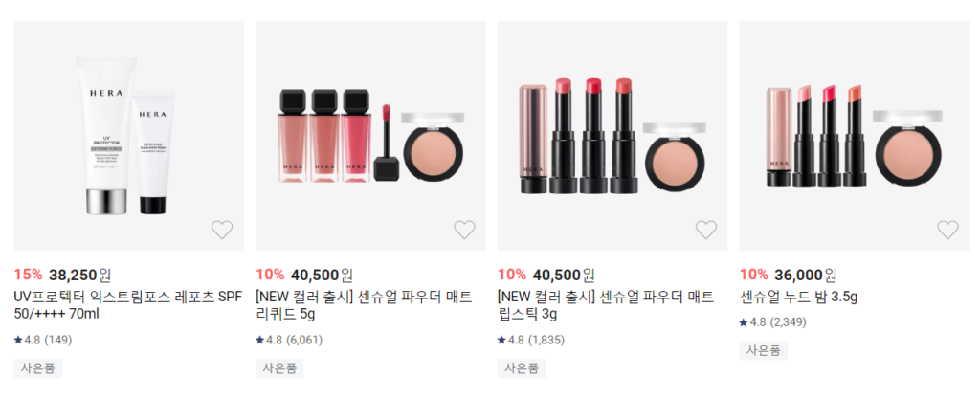
Task: Click the 사은품 tag under matte lipstick
Action: click(522, 368)
